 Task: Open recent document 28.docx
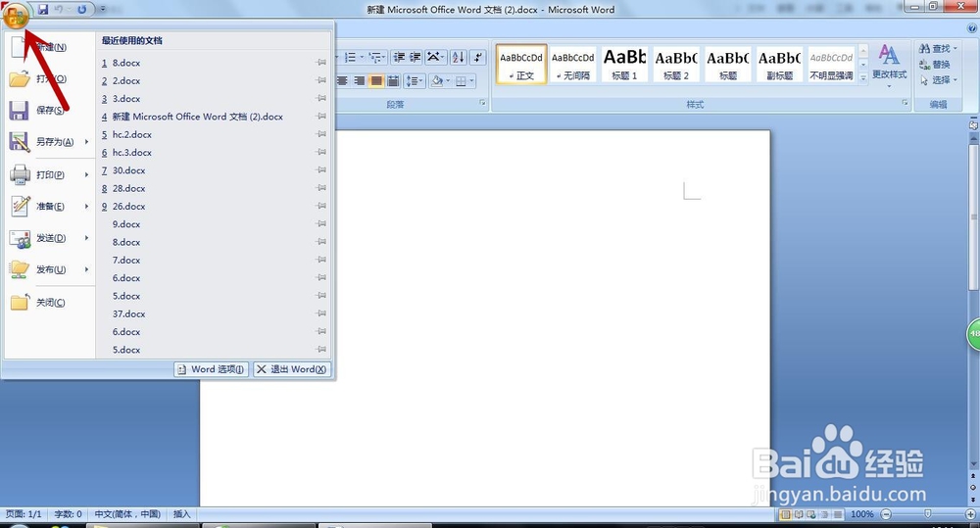pos(215,189)
